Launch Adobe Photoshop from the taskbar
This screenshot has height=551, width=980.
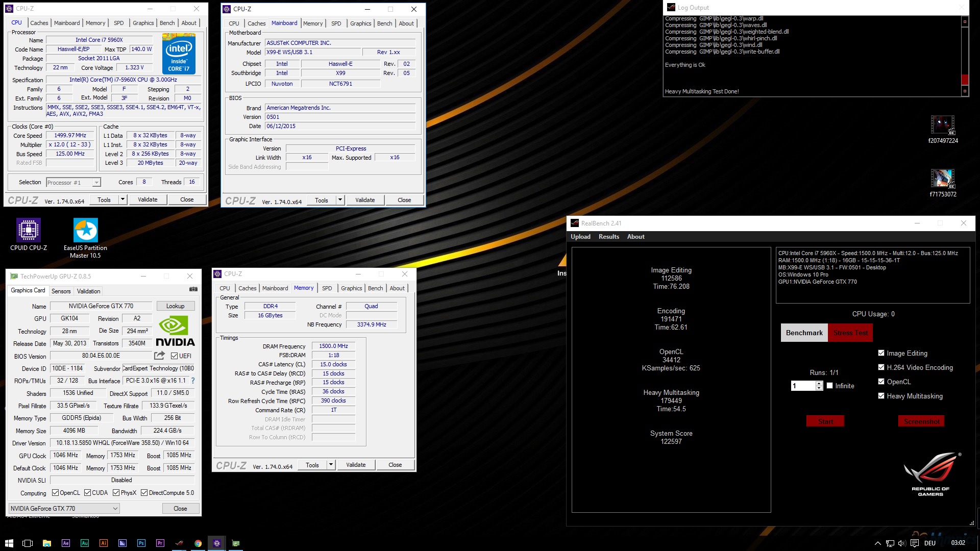tap(141, 543)
